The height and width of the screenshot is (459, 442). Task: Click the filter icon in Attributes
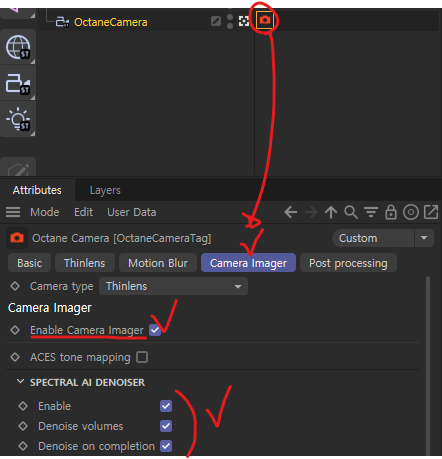pos(371,212)
